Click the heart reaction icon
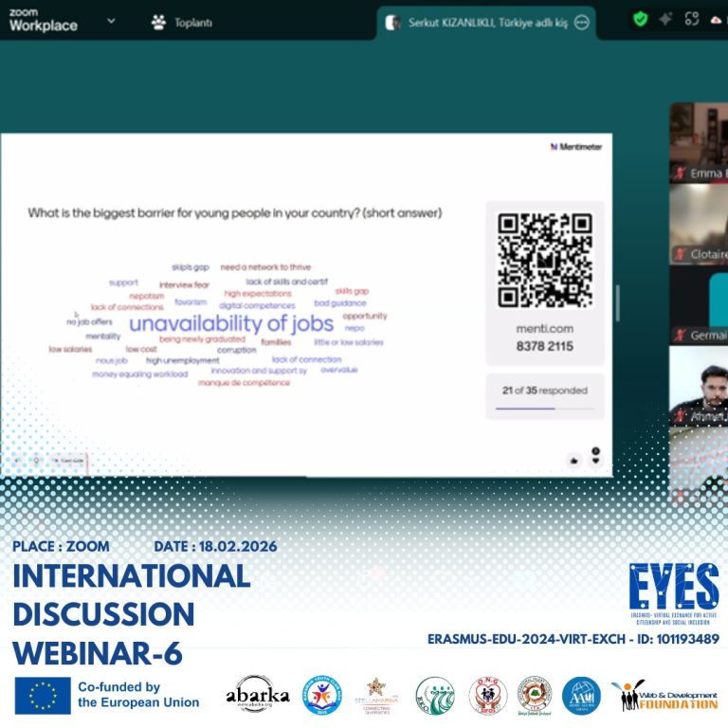Screen dimensions: 728x728 coord(595,460)
